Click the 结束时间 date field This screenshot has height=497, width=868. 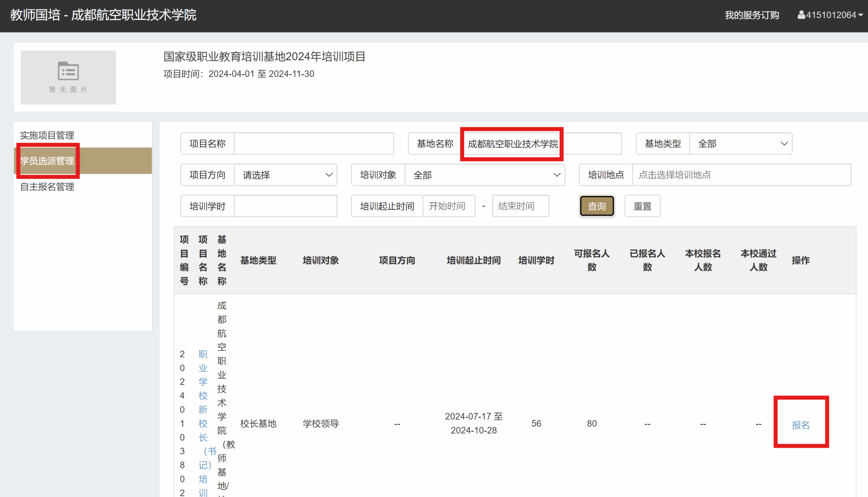[520, 206]
